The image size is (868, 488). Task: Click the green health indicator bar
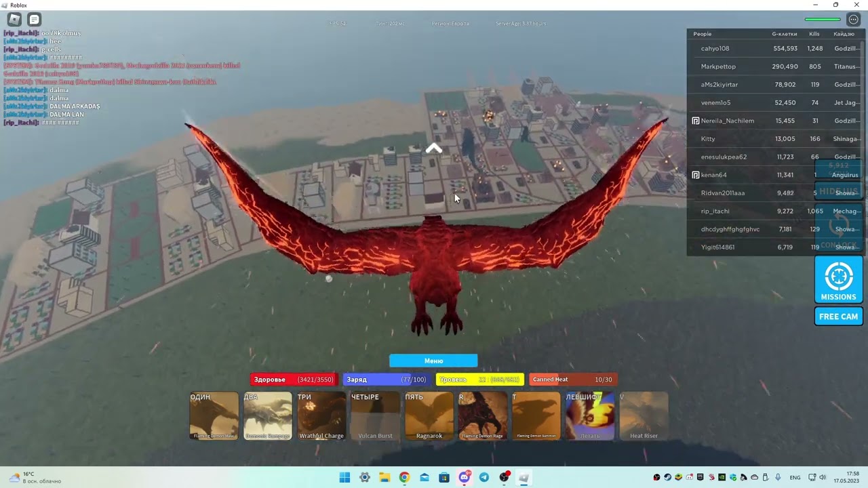823,20
